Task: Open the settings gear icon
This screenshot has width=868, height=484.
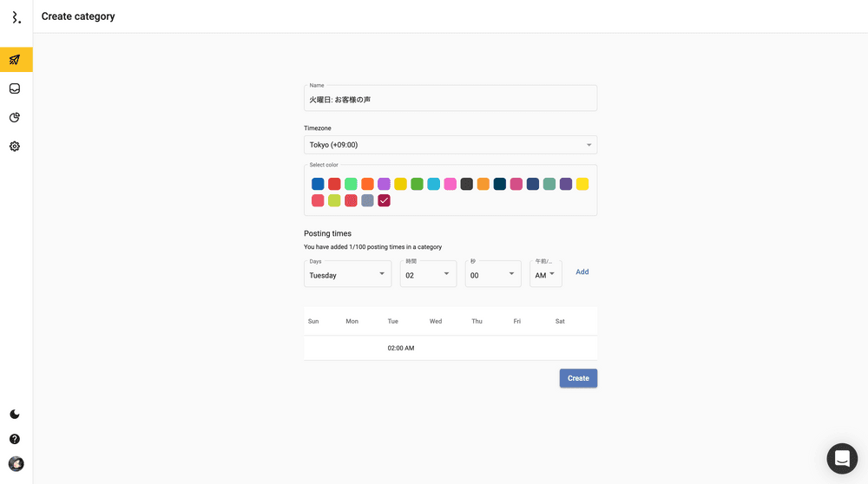Action: tap(15, 147)
